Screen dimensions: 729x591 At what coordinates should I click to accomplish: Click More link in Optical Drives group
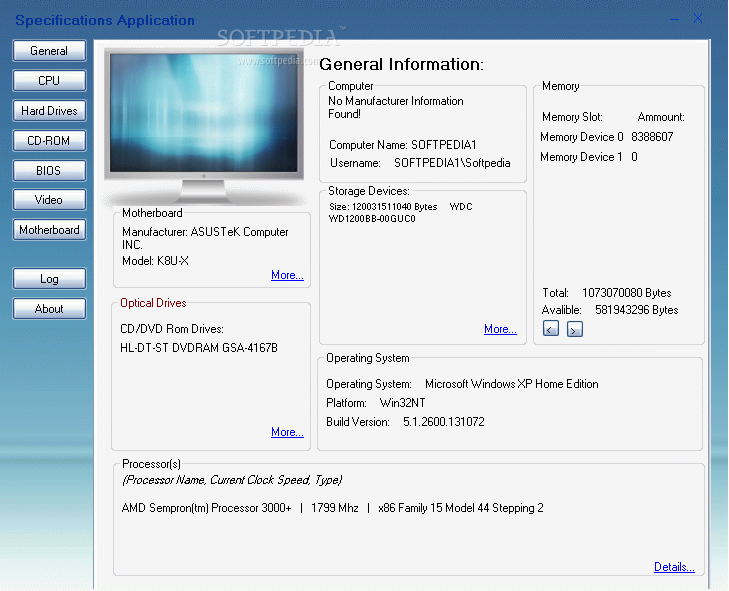pyautogui.click(x=287, y=432)
